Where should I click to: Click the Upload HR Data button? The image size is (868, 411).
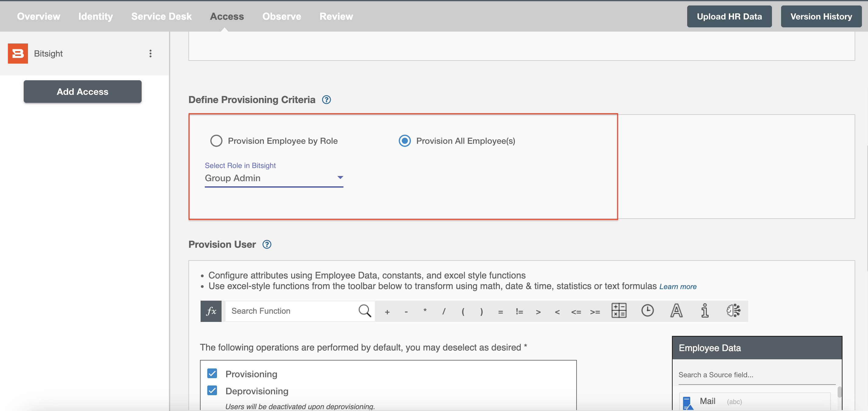(729, 16)
